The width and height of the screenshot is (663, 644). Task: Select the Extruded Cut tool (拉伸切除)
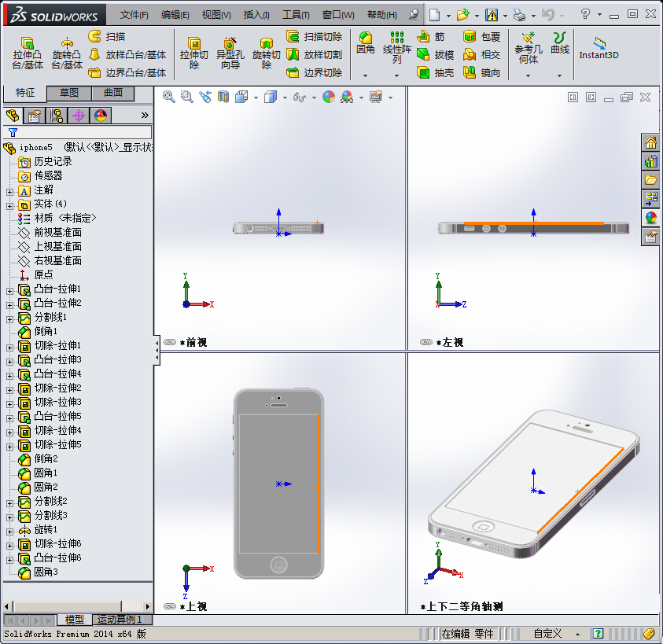coord(194,53)
